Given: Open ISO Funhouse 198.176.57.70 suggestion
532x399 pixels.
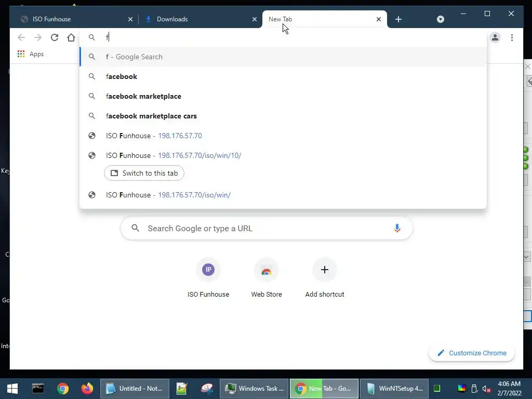Looking at the screenshot, I should click(x=283, y=136).
